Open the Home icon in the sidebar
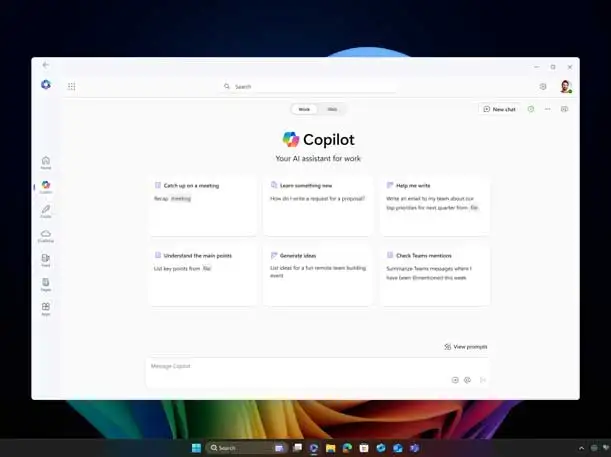The width and height of the screenshot is (611, 457). tap(46, 162)
